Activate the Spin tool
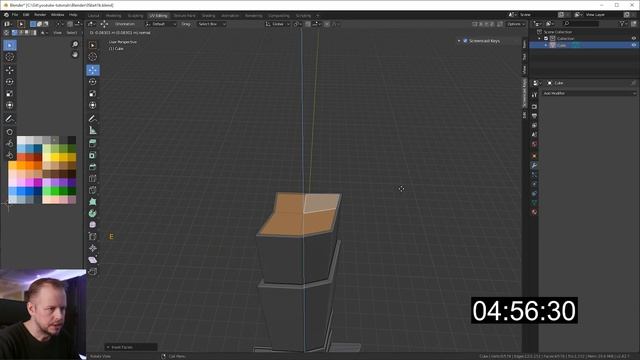The image size is (640, 360). [x=93, y=213]
